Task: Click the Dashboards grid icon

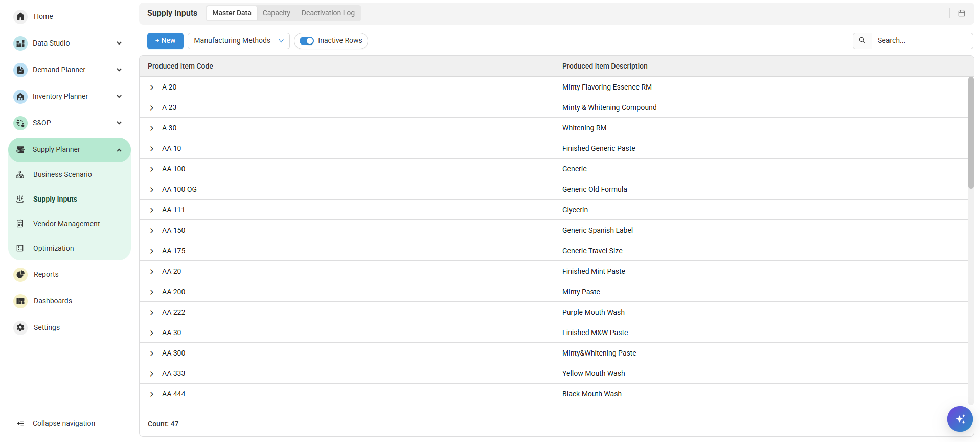Action: click(20, 301)
